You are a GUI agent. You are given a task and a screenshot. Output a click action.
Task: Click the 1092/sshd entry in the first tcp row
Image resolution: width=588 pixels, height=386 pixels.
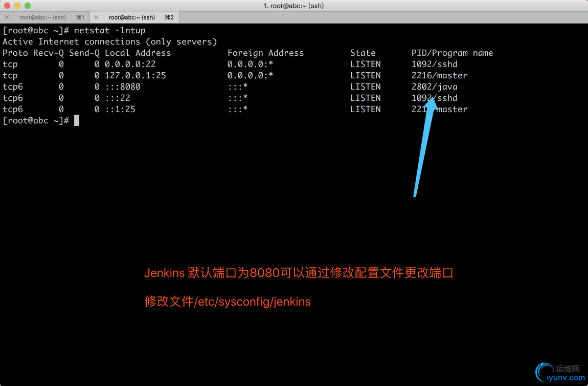434,64
